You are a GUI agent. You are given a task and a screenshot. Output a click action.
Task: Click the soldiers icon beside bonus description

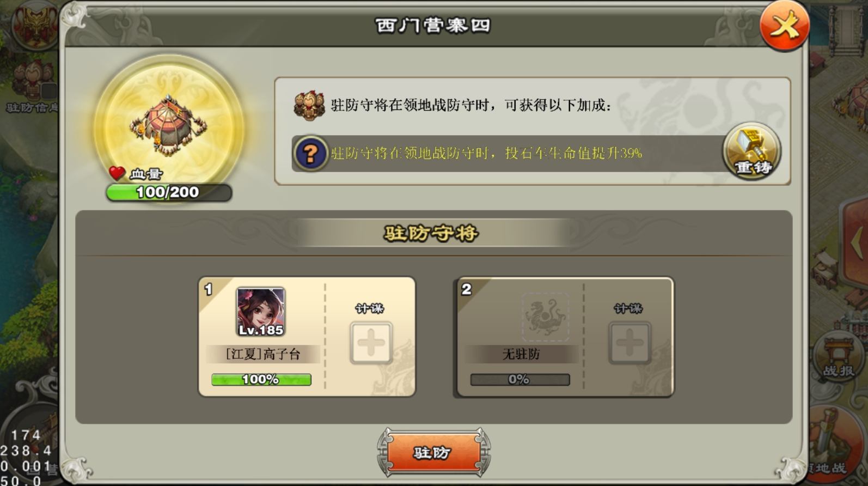(x=309, y=105)
